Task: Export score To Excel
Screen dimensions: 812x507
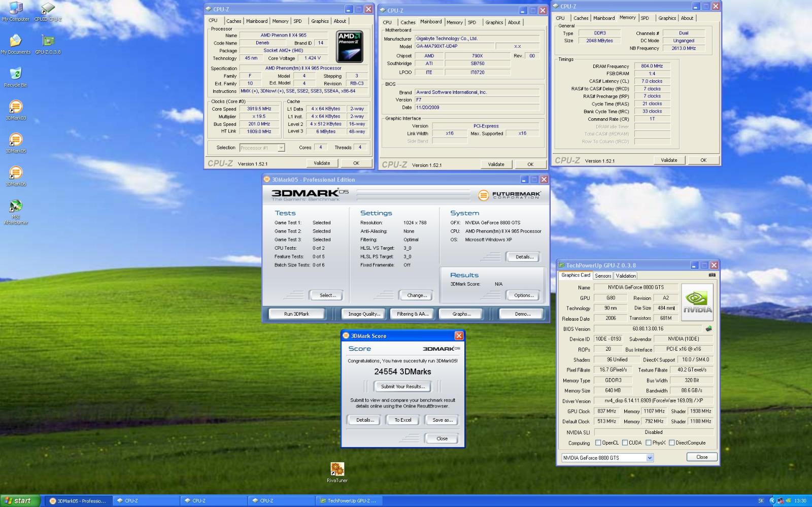Action: pos(403,420)
